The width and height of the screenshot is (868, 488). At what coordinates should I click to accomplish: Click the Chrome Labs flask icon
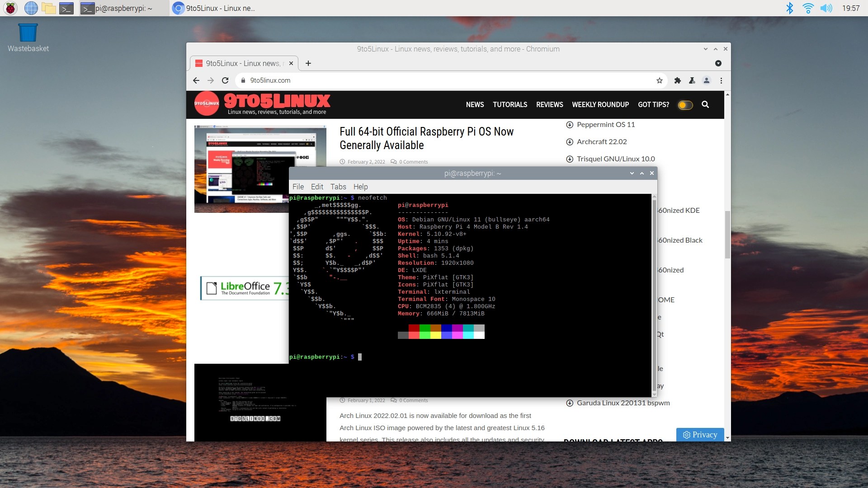(x=692, y=80)
